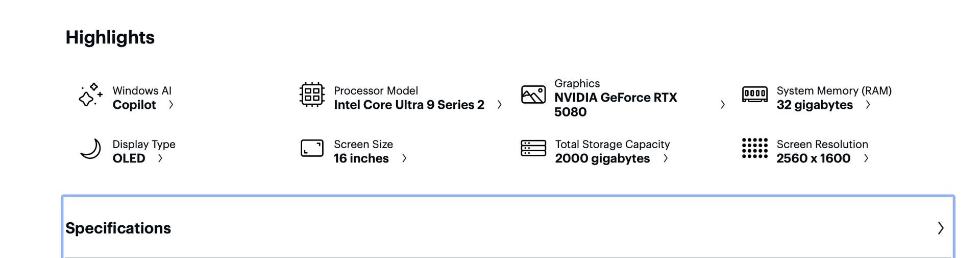Click the Windows AI sparkle icon
Screen dimensions: 980x258
tap(90, 95)
